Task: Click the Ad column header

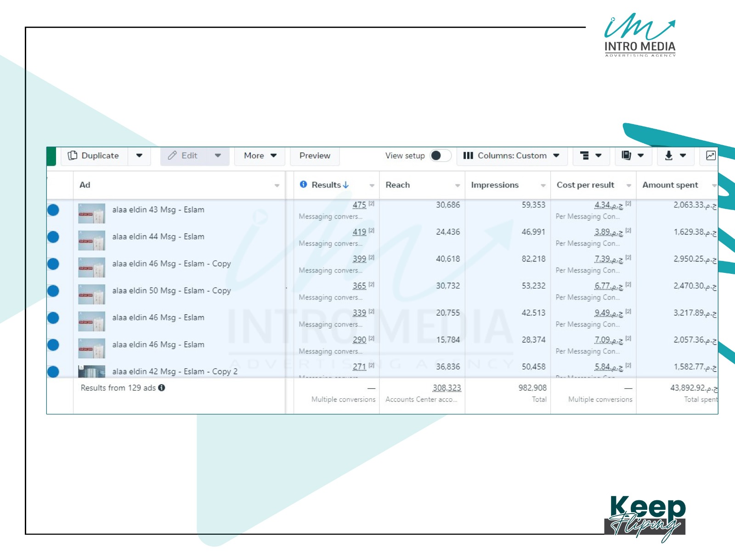Action: coord(85,185)
